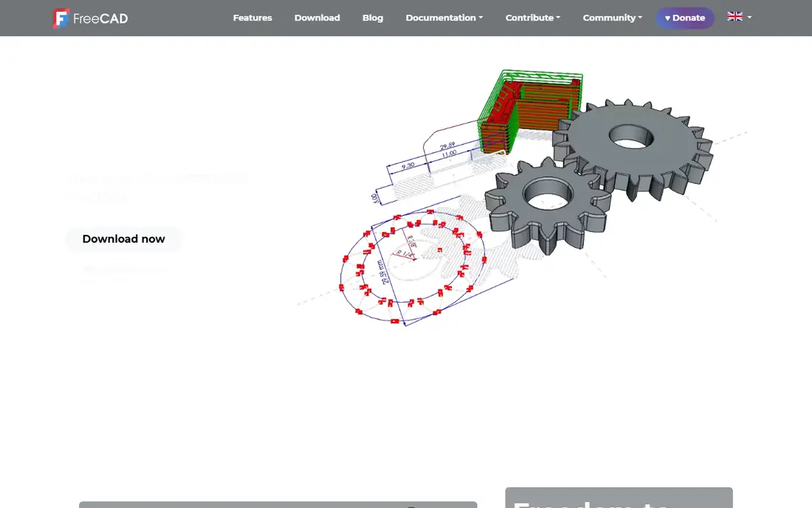
Task: Click the gears hero illustration
Action: point(523,197)
